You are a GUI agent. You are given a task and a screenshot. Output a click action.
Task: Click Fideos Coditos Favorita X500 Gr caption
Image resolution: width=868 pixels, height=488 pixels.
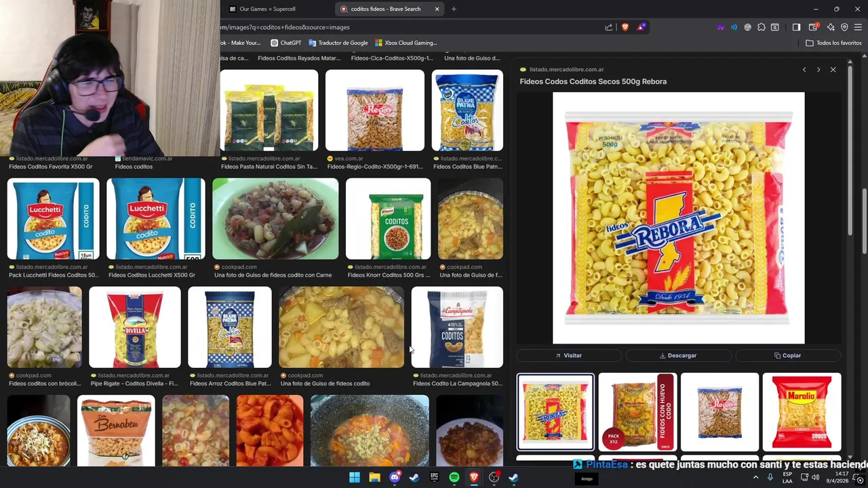51,167
